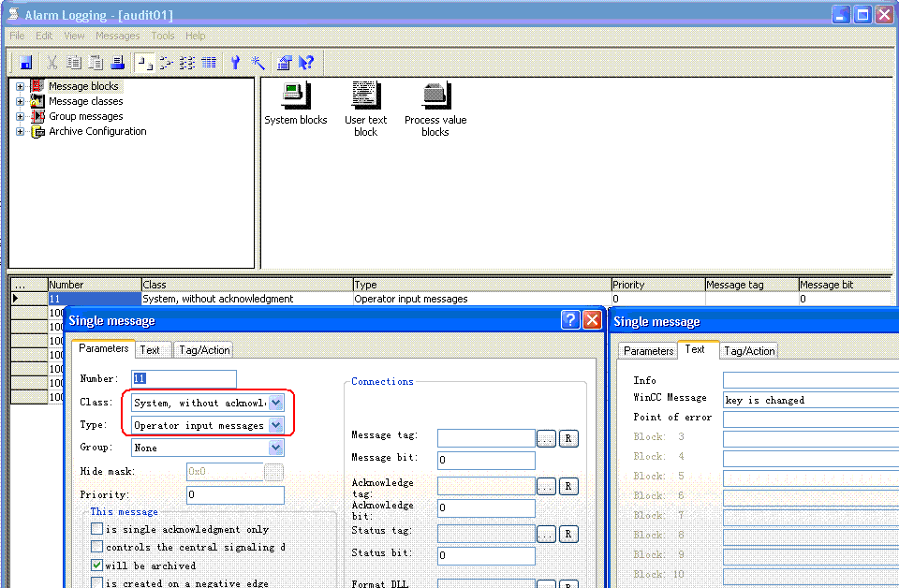
Task: Click the magic wand wizard toolbar icon
Action: coord(258,63)
